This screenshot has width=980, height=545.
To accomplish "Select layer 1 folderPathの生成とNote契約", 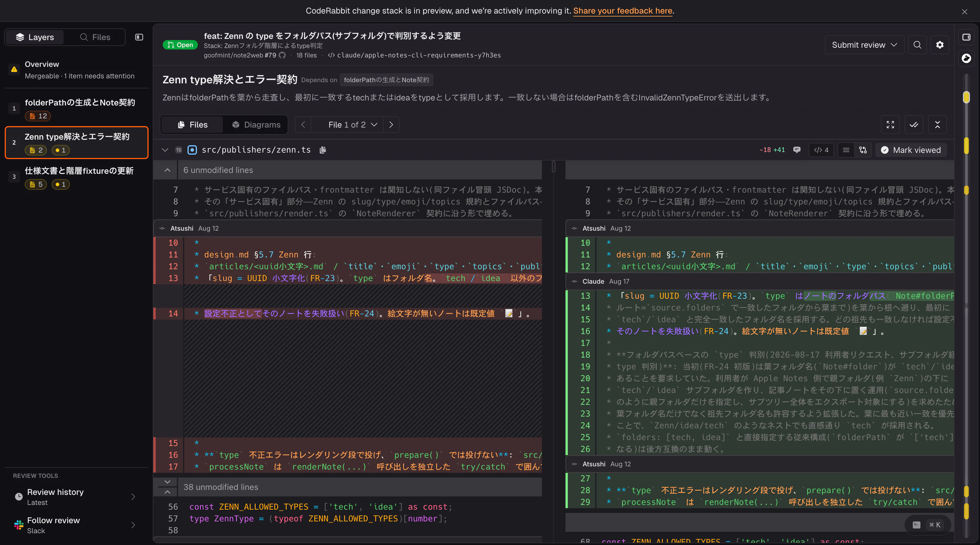I will pyautogui.click(x=76, y=108).
